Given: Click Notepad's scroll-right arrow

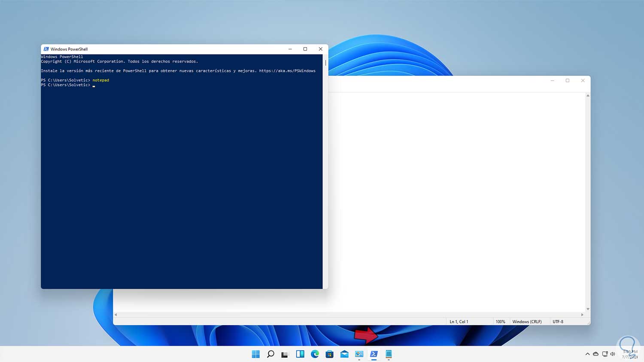Looking at the screenshot, I should point(582,315).
